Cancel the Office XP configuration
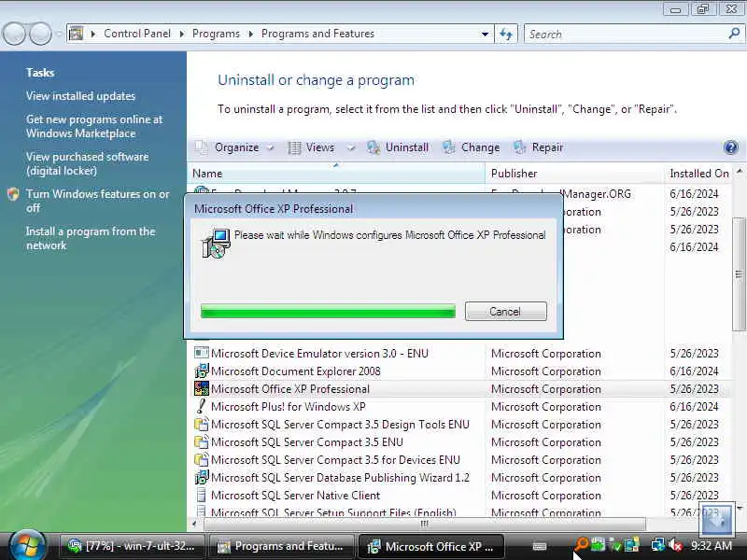Image resolution: width=747 pixels, height=560 pixels. (505, 312)
